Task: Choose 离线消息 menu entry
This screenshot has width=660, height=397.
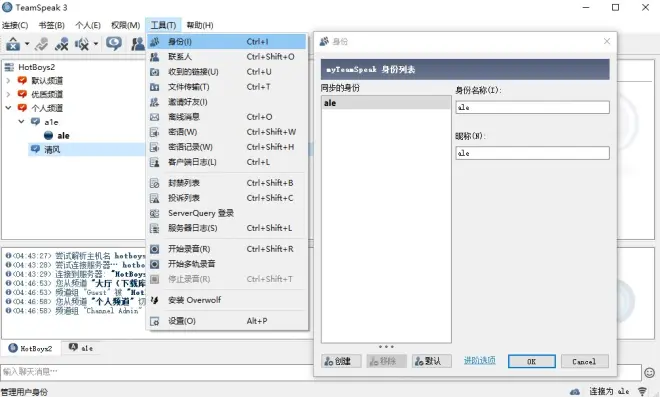Action: [x=226, y=117]
